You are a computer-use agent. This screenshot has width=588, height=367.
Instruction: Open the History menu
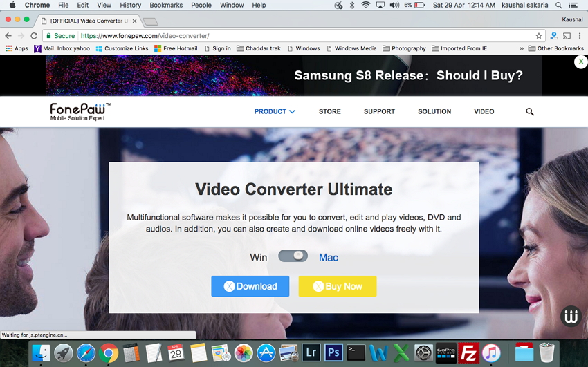pyautogui.click(x=130, y=6)
